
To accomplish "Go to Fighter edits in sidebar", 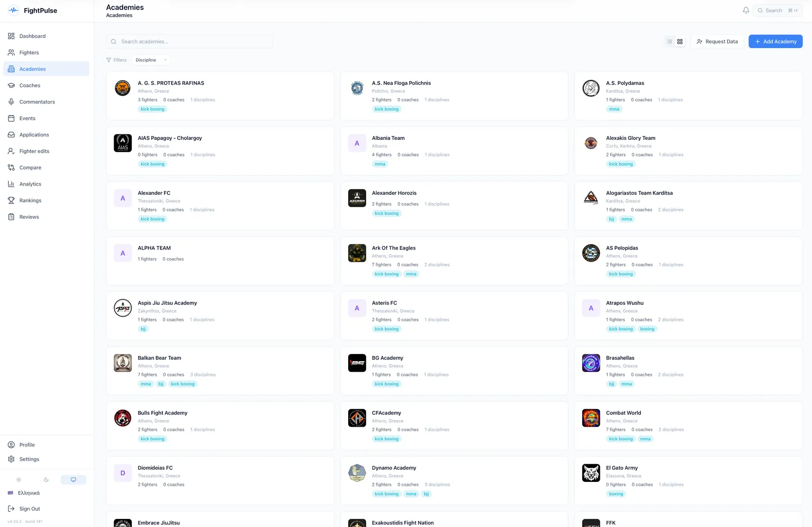I will tap(46, 151).
